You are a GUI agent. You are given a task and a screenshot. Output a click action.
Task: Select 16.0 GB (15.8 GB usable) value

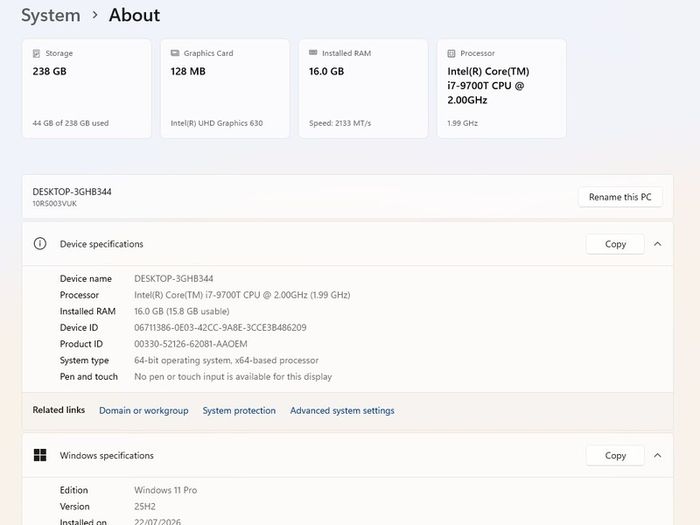tap(182, 311)
